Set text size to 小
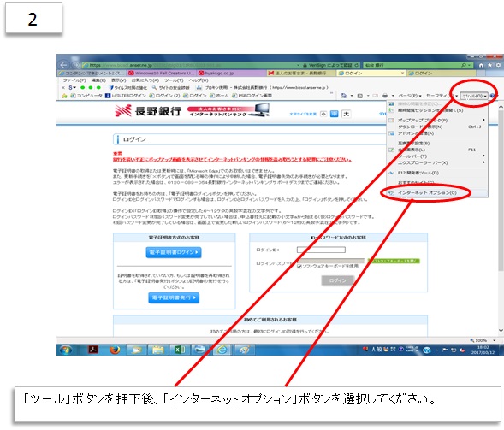504x430 pixels. [323, 114]
